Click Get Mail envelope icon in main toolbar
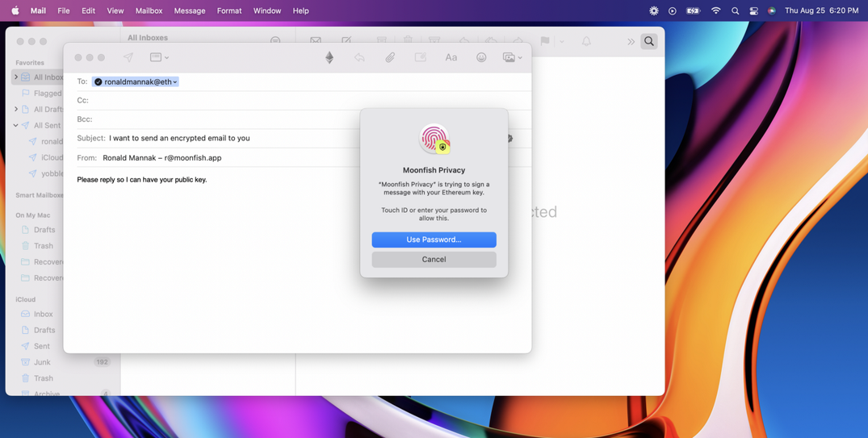Image resolution: width=868 pixels, height=438 pixels. [x=316, y=40]
